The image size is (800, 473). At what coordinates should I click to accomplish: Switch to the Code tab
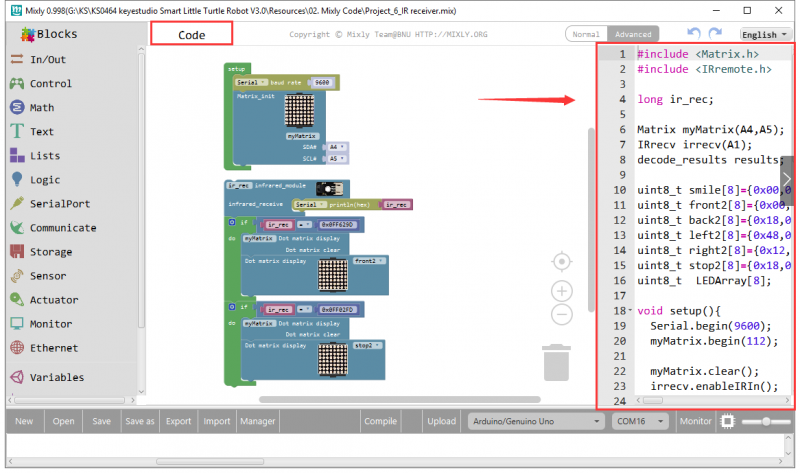click(191, 34)
